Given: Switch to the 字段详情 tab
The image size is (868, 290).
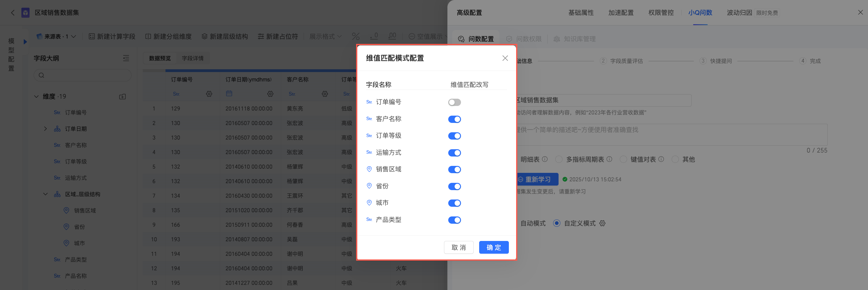Looking at the screenshot, I should click(x=193, y=58).
